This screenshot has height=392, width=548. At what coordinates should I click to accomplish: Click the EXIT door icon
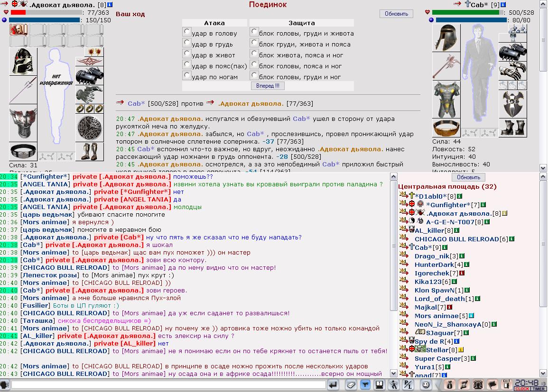pos(506,384)
